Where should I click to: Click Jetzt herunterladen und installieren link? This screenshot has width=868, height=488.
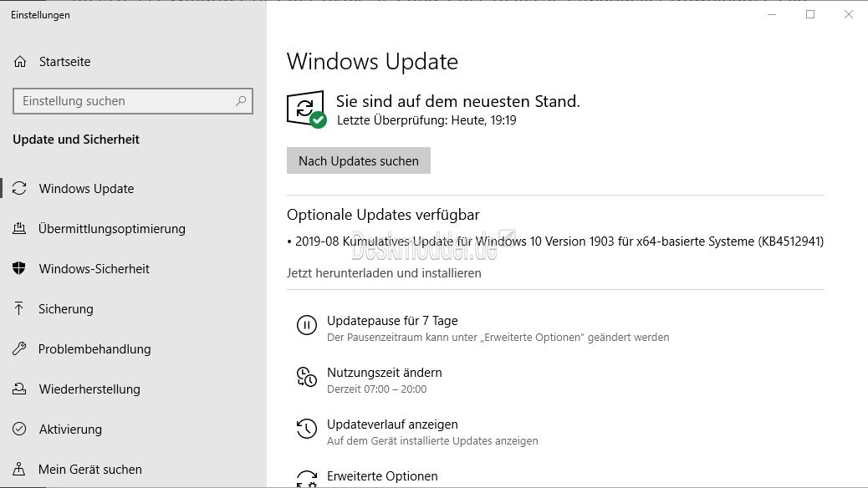(384, 273)
